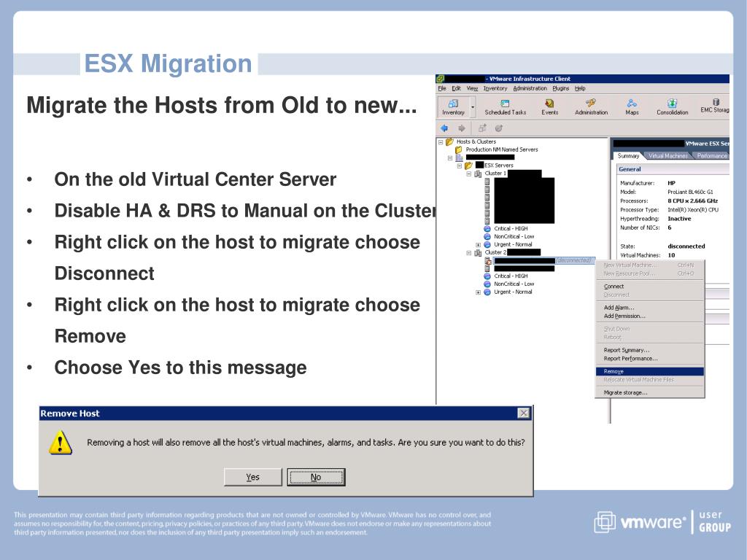Click the Administration key icon in toolbar
This screenshot has height=560, width=747.
(591, 103)
